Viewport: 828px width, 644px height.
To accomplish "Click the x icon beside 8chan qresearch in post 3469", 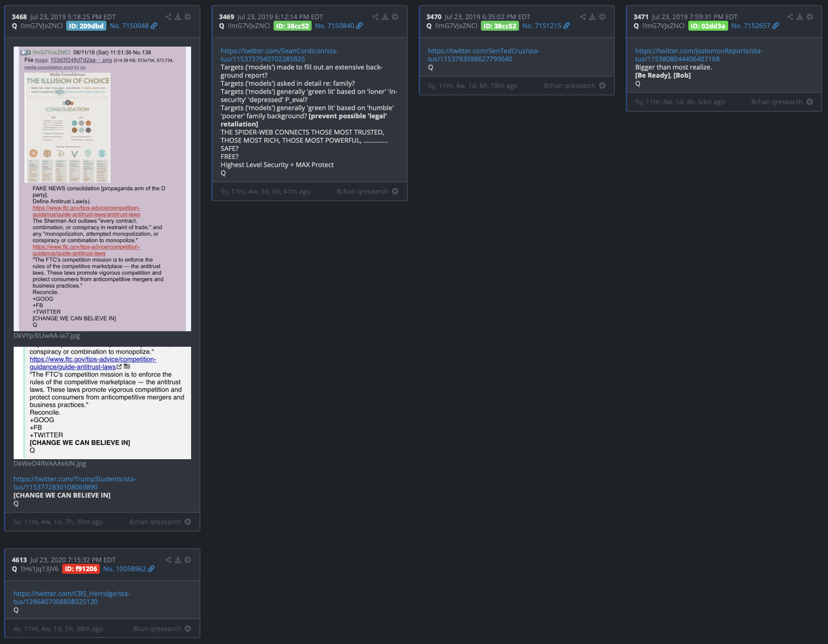I will tap(395, 191).
